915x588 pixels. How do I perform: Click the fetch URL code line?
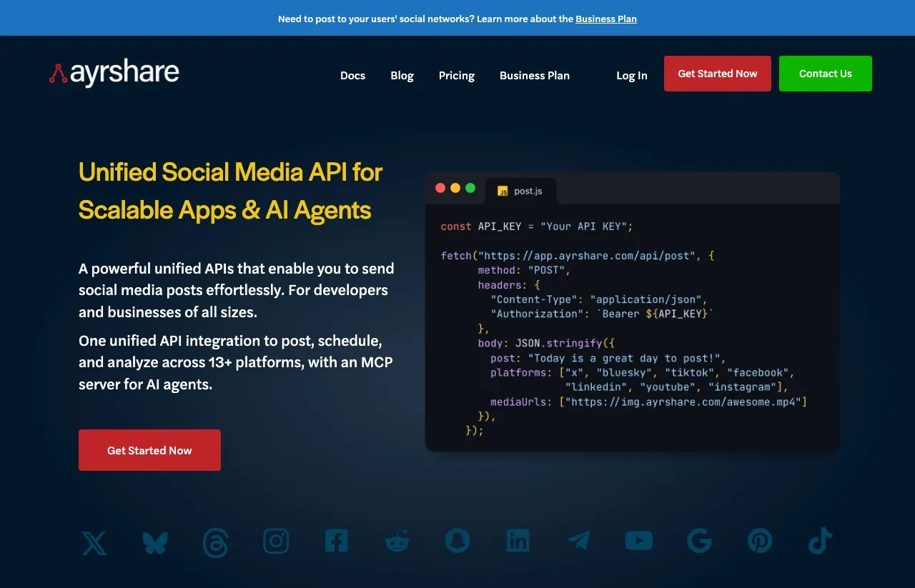tap(578, 255)
